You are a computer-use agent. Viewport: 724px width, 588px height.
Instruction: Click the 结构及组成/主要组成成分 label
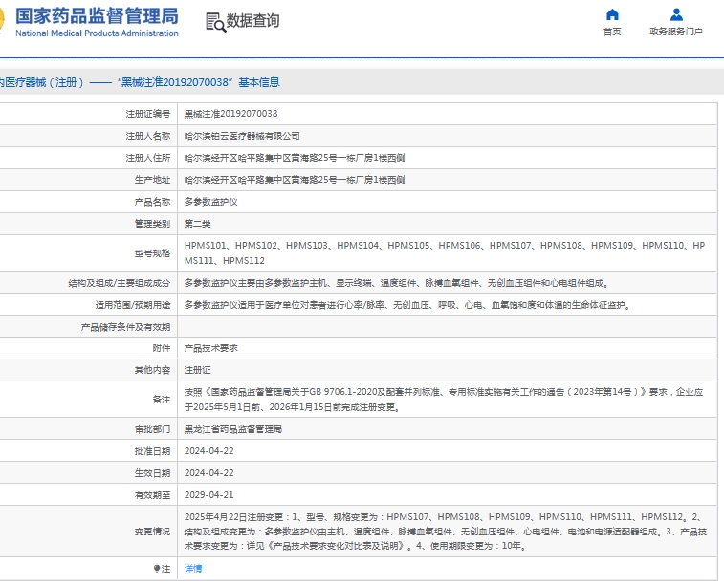tap(120, 283)
